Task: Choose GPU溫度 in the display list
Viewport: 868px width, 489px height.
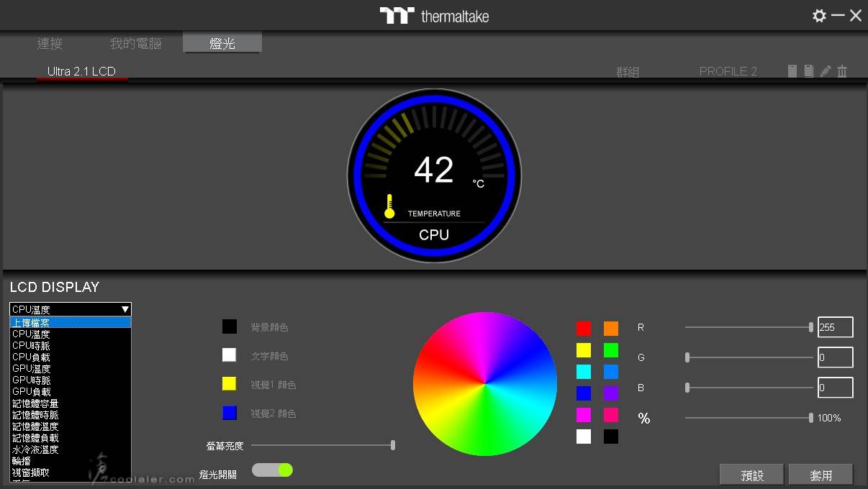Action: [32, 369]
